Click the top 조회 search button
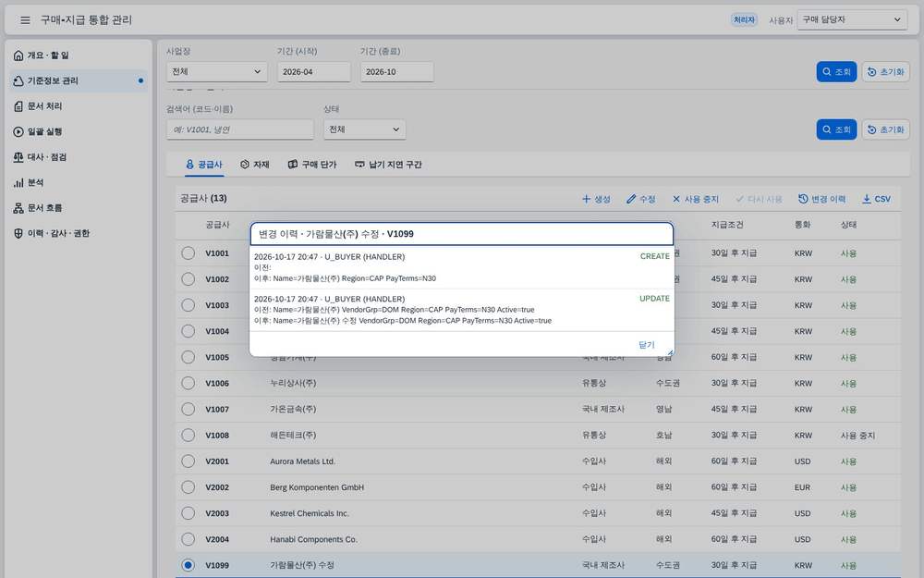The height and width of the screenshot is (578, 924). click(836, 72)
